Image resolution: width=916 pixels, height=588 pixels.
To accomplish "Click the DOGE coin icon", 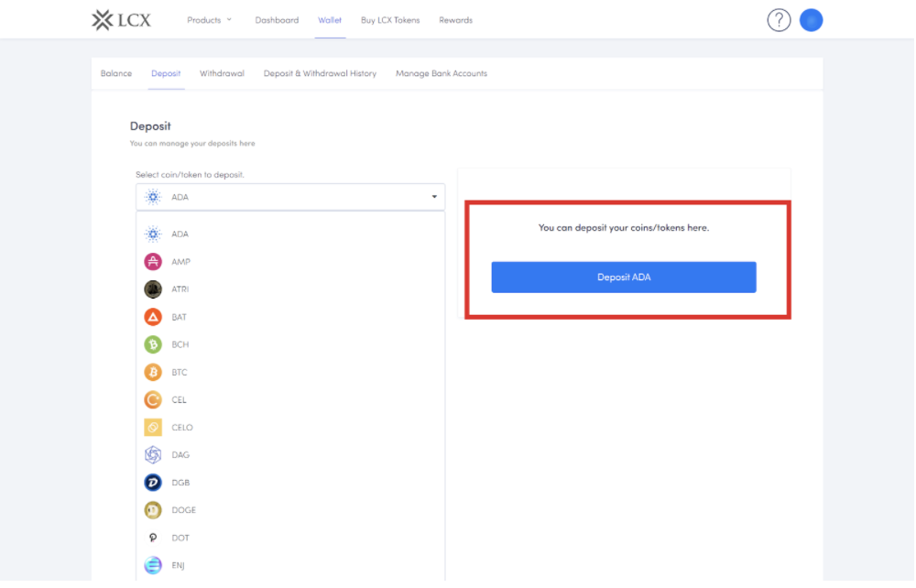I will (x=153, y=510).
